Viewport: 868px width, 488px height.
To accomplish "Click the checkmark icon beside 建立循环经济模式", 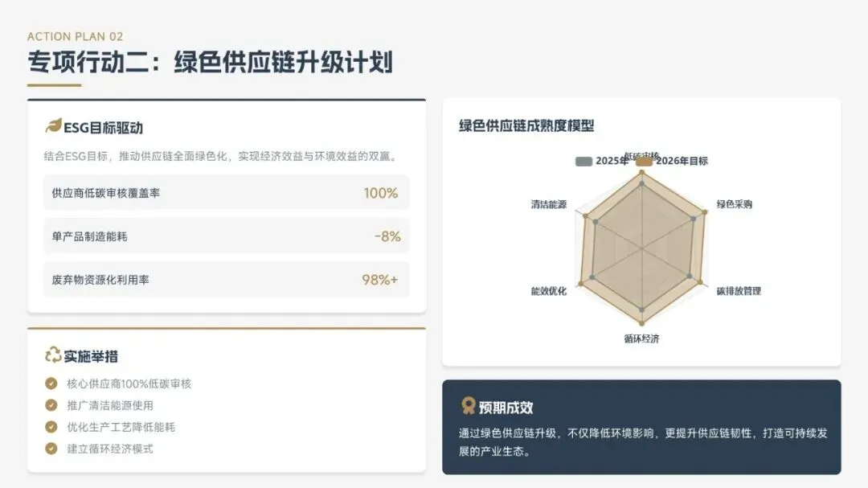I will tap(51, 448).
